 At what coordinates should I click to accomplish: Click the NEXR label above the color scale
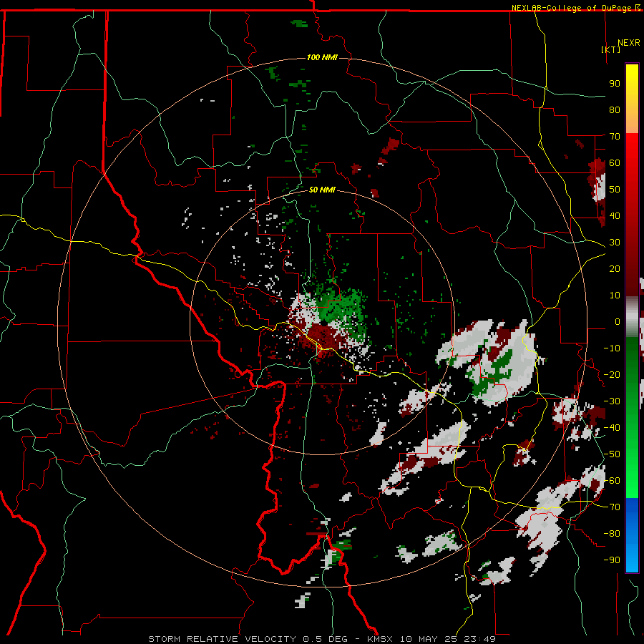(629, 43)
